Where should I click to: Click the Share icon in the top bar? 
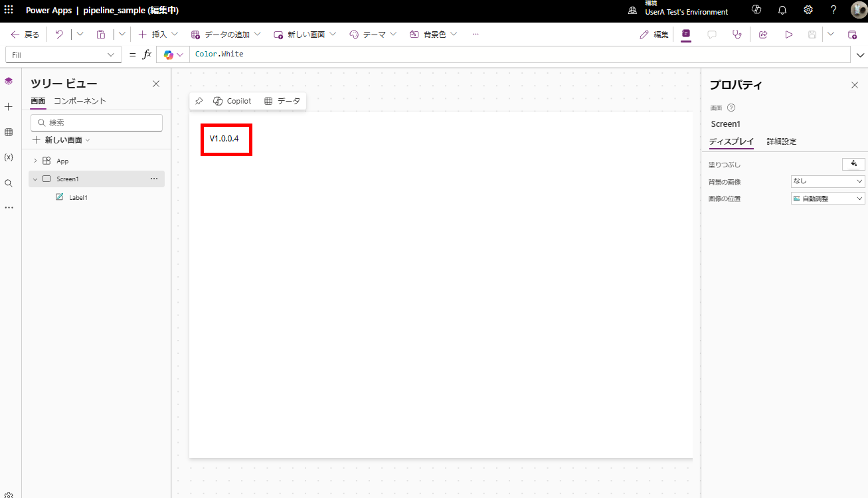point(762,34)
